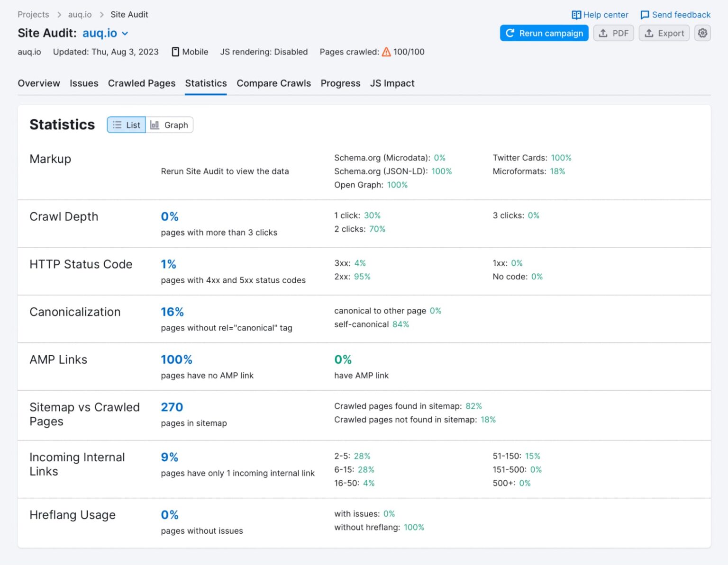Open the 16% pages without canonical link

coord(172,312)
